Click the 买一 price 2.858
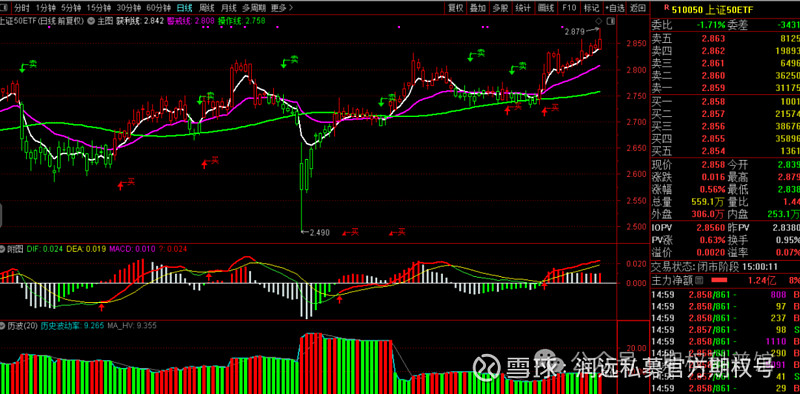This screenshot has height=394, width=800. [x=713, y=102]
